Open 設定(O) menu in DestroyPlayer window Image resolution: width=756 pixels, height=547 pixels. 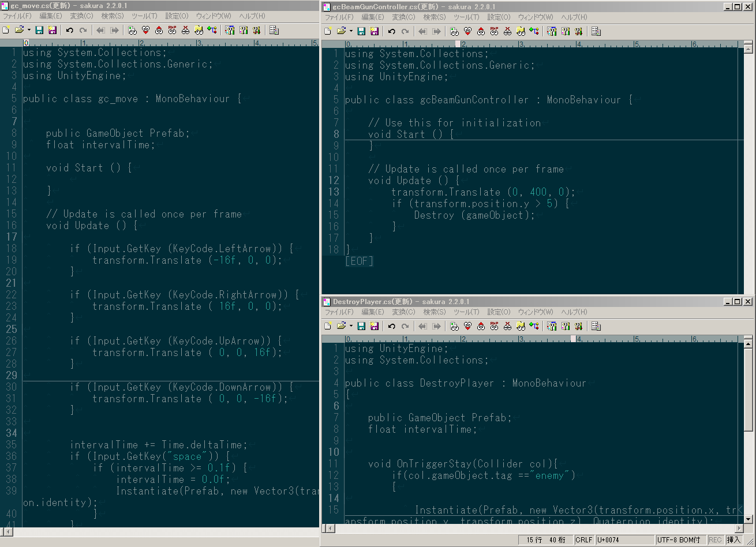(x=499, y=312)
